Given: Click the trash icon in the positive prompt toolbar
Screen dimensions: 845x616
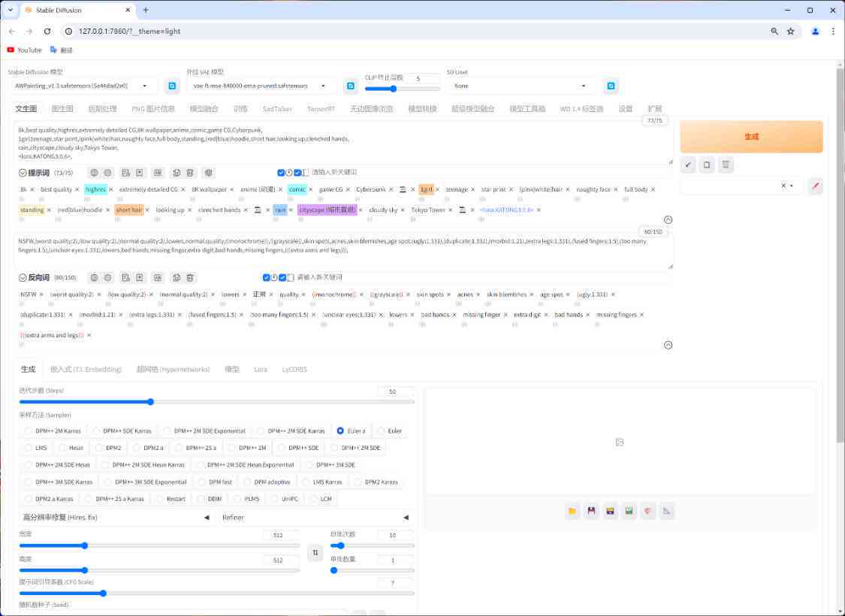Looking at the screenshot, I should [190, 173].
